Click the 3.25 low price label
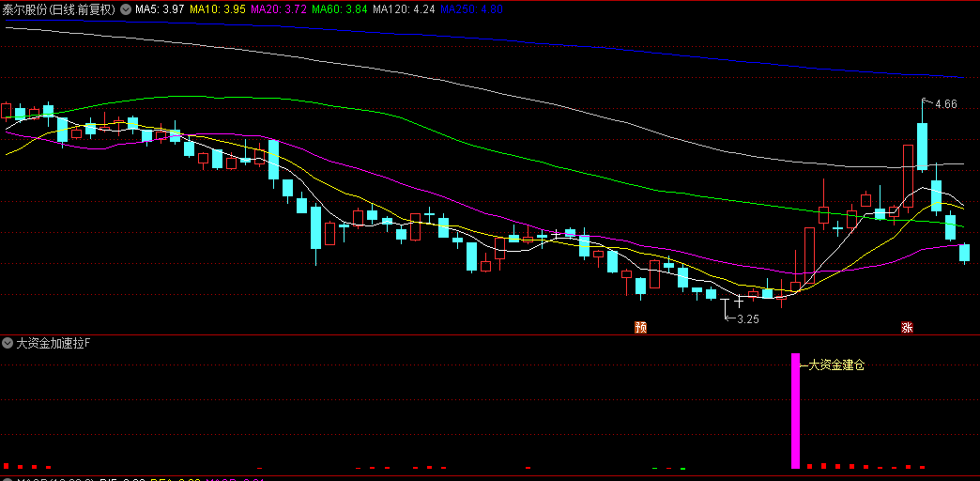This screenshot has height=481, width=980. click(748, 319)
